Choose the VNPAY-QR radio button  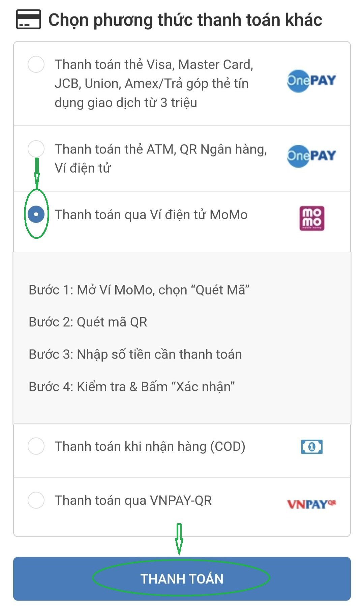click(x=36, y=500)
